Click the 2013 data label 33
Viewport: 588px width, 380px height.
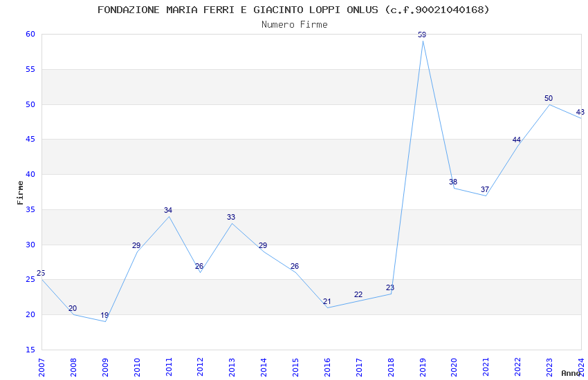pos(231,217)
